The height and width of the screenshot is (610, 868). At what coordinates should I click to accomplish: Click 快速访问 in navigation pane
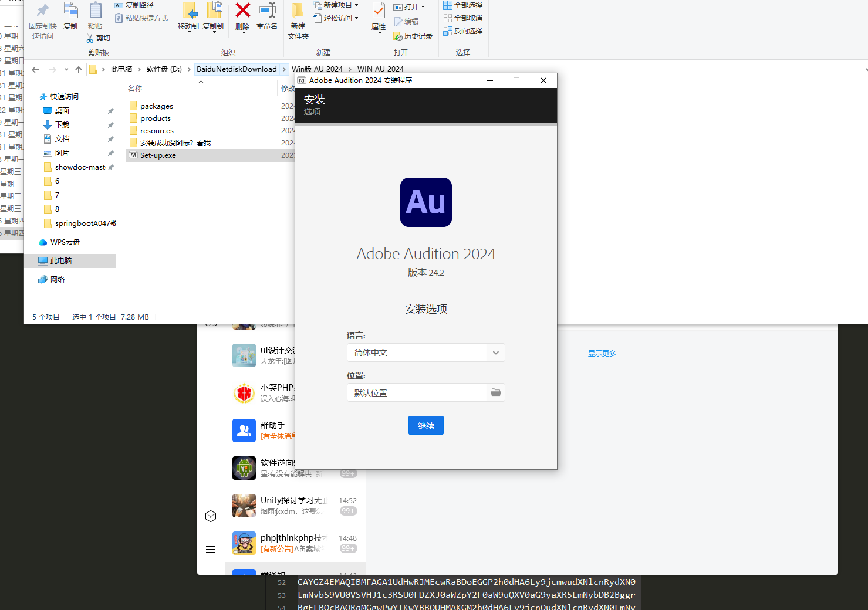64,97
